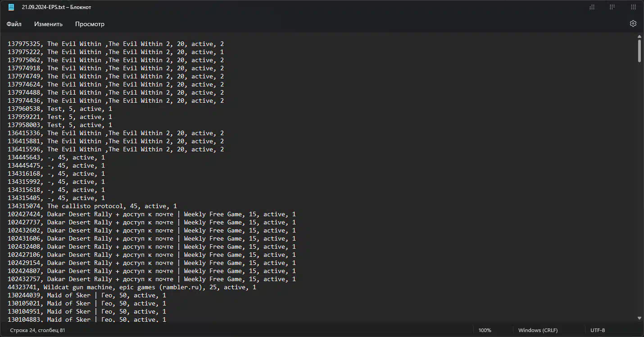Click the Dakar Desert Rally line 102427737
The width and height of the screenshot is (644, 337).
tap(152, 222)
